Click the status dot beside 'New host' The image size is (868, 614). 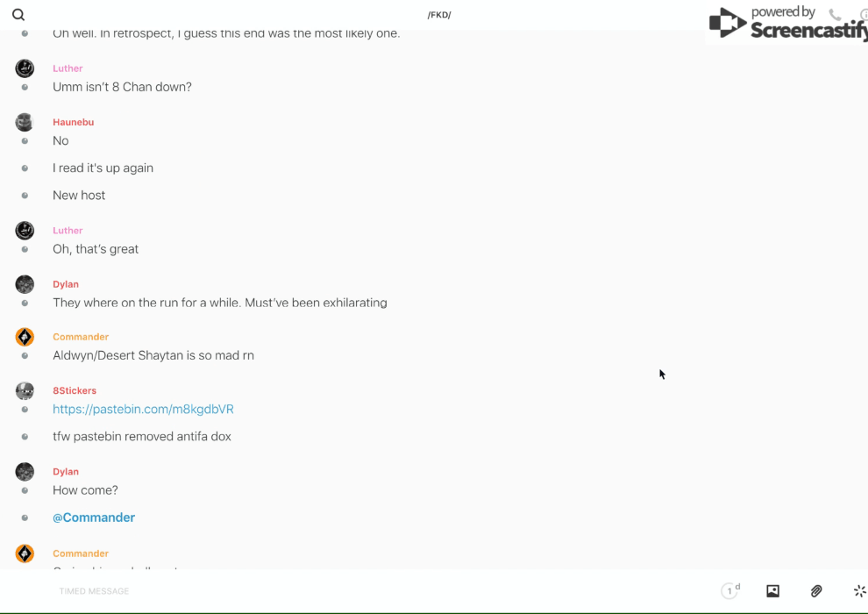(x=25, y=196)
